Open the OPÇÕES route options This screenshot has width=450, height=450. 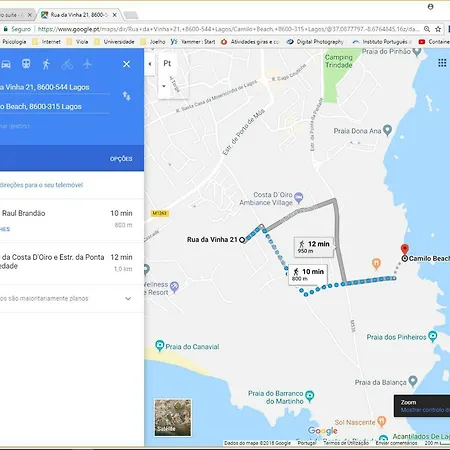[121, 159]
